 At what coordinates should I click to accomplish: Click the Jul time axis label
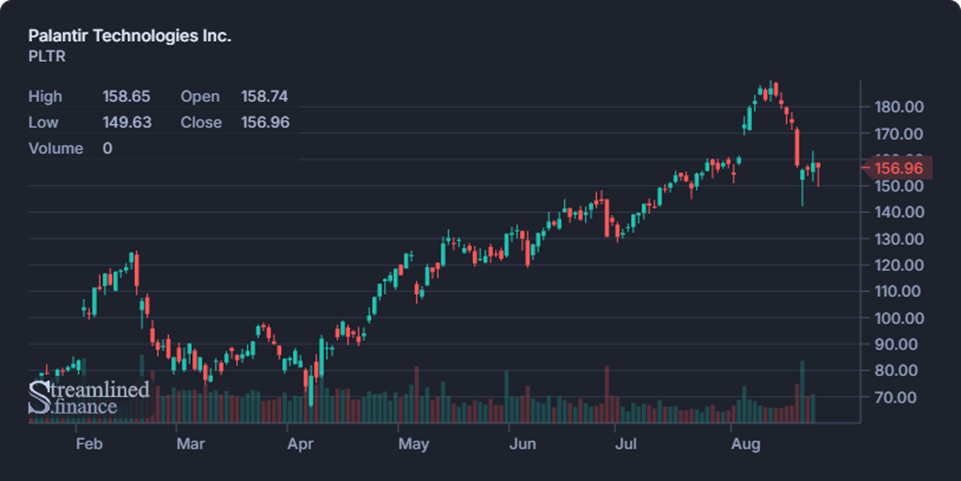(626, 444)
